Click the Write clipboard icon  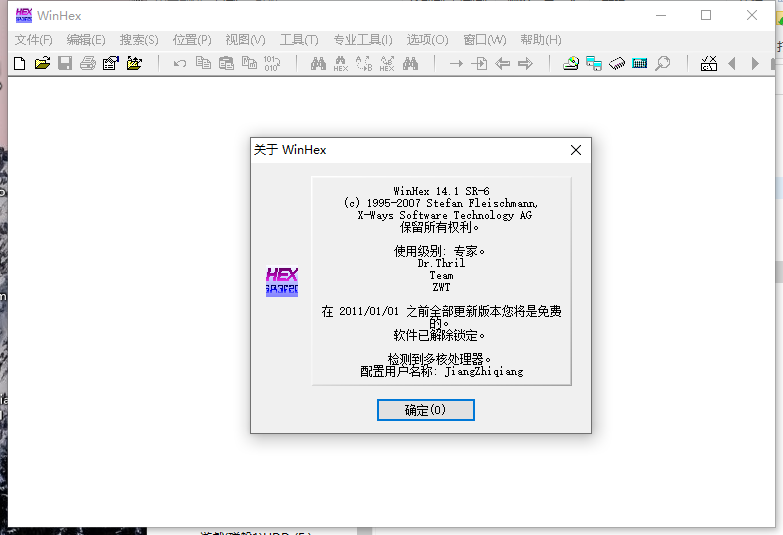(249, 63)
